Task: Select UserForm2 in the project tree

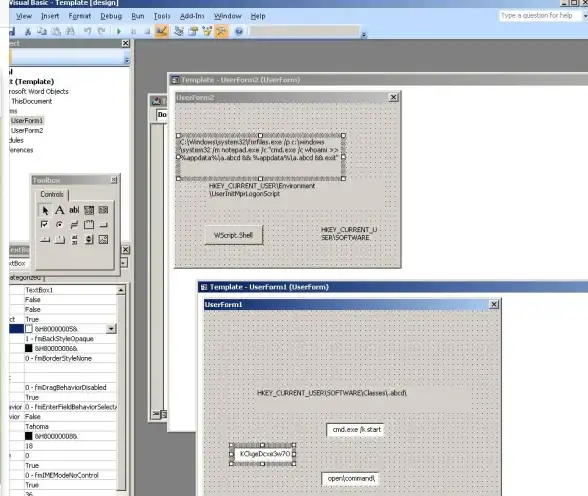Action: pyautogui.click(x=27, y=130)
